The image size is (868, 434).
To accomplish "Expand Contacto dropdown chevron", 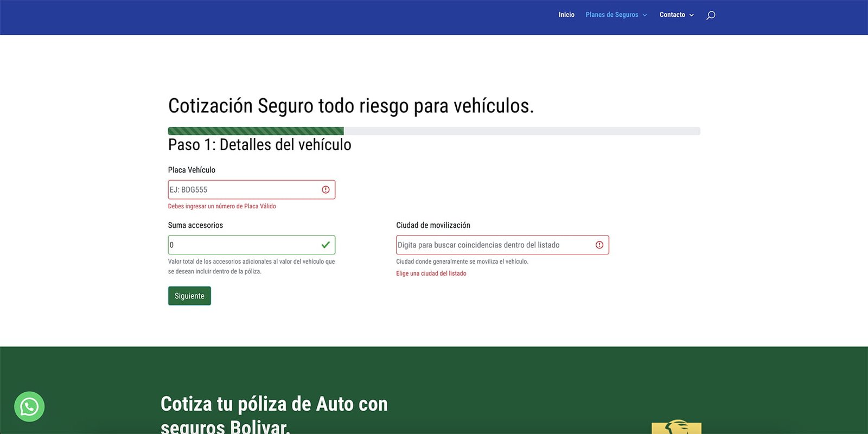I will coord(692,15).
